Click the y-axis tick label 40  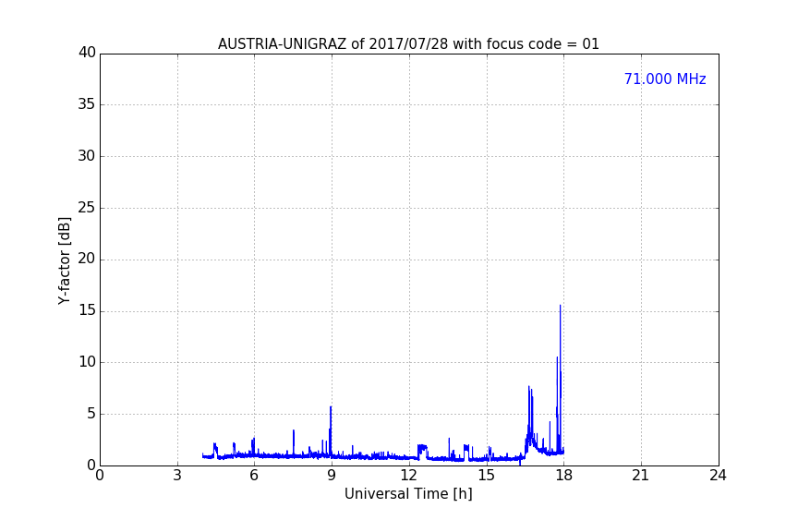(x=87, y=53)
